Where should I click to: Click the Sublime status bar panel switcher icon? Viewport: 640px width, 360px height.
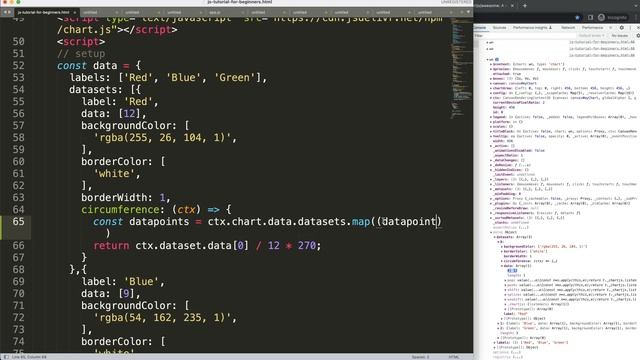6,357
